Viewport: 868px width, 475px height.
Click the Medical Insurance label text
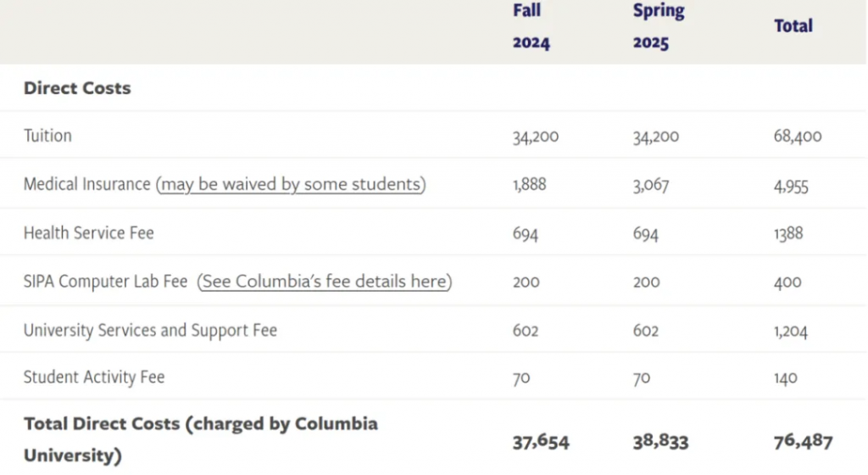87,184
